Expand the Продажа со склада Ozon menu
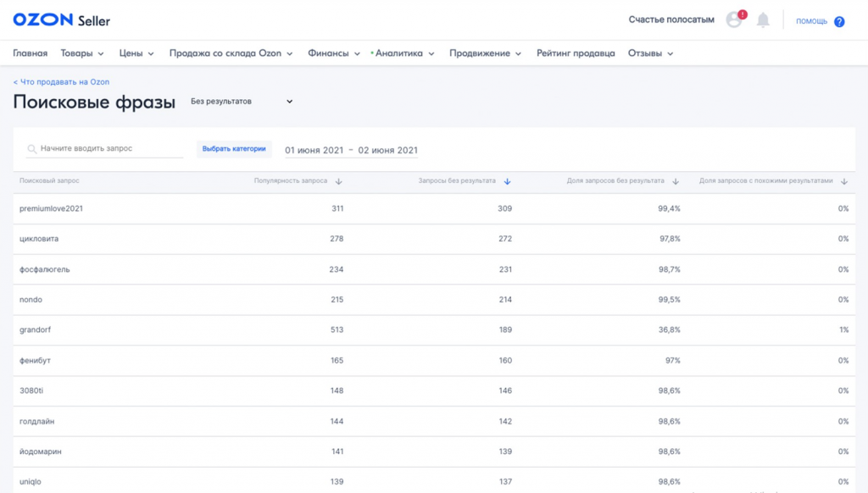The width and height of the screenshot is (868, 493). click(x=225, y=52)
